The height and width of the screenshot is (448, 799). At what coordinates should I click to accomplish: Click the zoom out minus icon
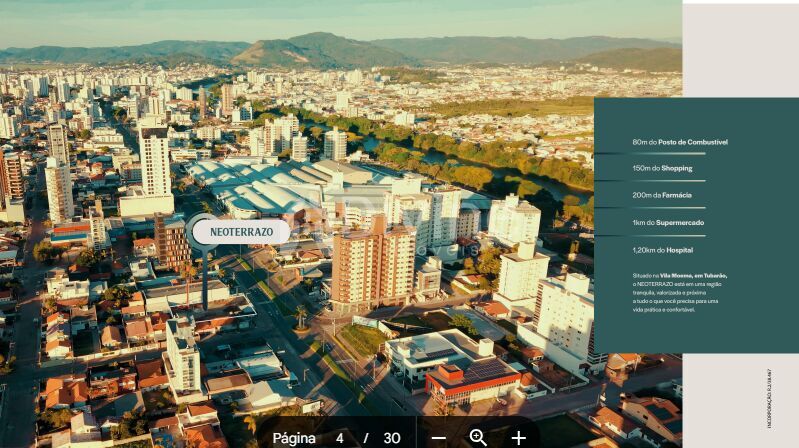click(x=438, y=438)
